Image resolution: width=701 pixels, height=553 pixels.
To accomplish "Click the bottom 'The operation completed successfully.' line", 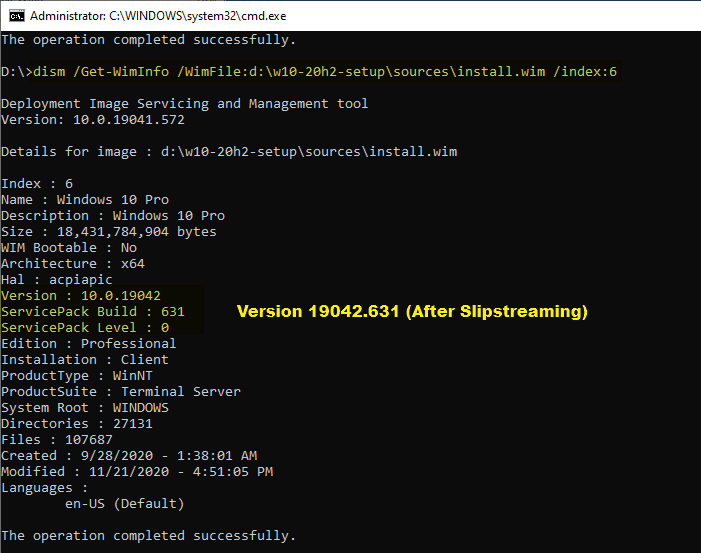I will [x=148, y=536].
